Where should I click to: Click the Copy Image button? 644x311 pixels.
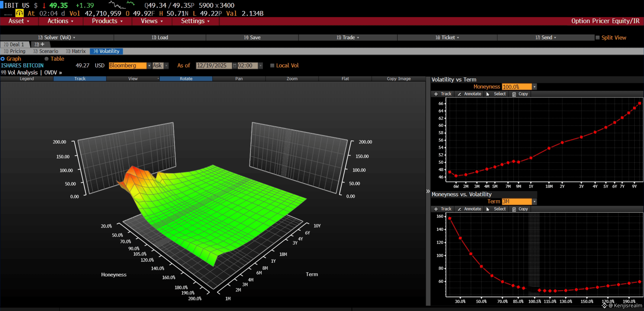click(399, 79)
